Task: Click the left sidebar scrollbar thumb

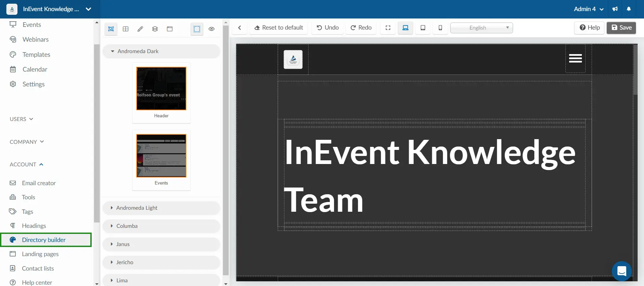Action: (x=97, y=133)
